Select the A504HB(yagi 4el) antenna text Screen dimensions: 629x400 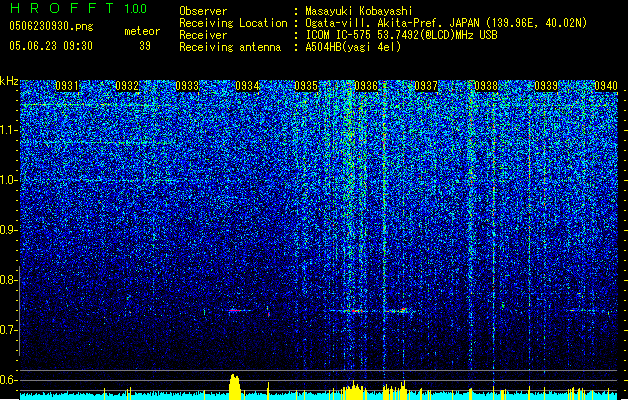353,47
